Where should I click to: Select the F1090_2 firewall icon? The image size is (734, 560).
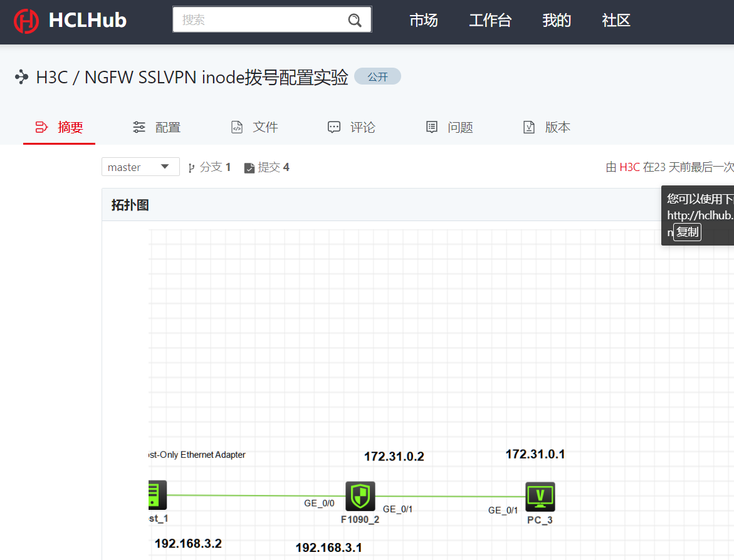pyautogui.click(x=360, y=496)
